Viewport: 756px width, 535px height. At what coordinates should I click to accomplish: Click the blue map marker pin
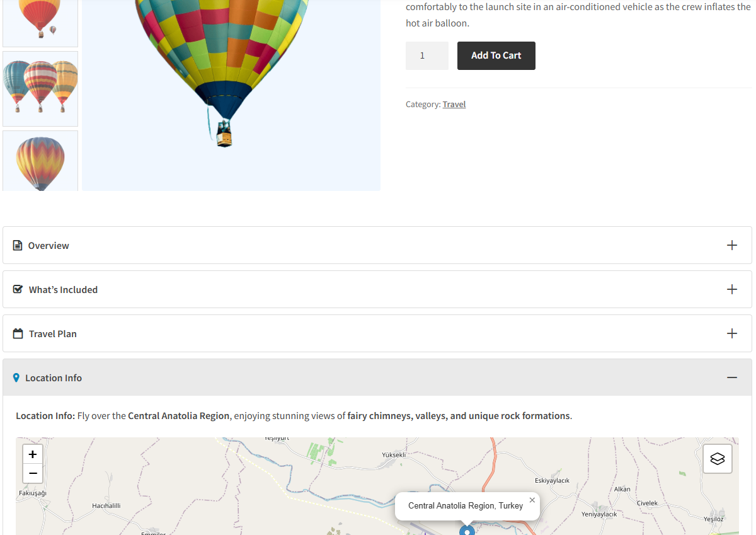tap(467, 531)
